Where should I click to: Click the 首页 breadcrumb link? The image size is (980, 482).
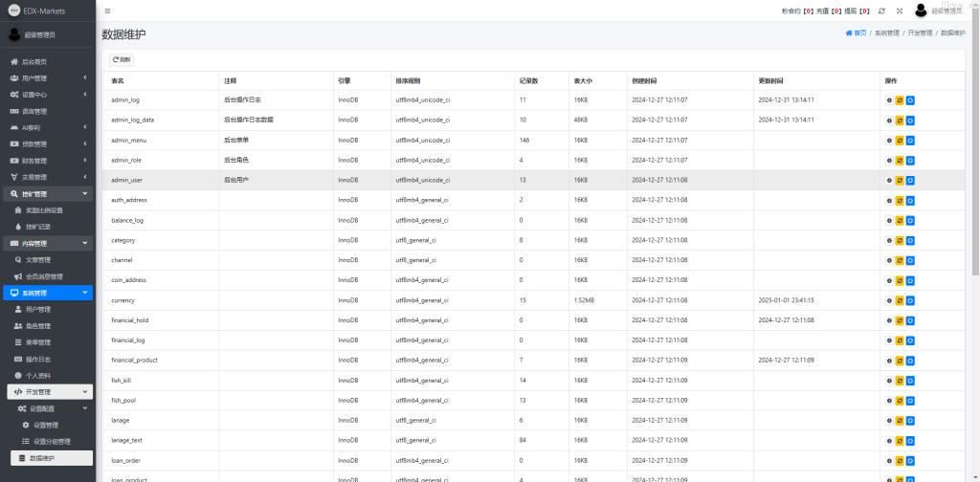point(857,33)
